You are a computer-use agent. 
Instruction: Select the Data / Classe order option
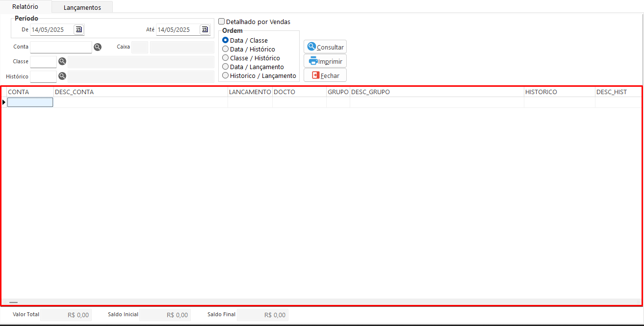coord(226,40)
